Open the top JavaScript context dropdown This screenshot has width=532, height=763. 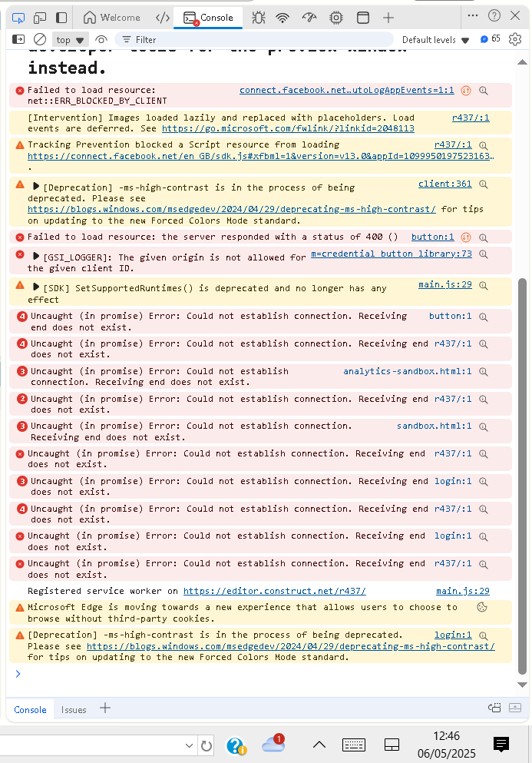70,40
